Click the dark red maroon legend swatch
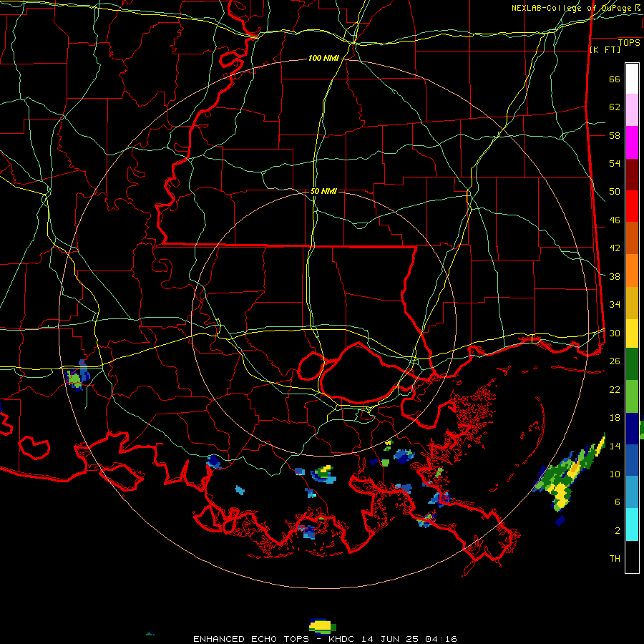This screenshot has width=644, height=644. click(632, 175)
